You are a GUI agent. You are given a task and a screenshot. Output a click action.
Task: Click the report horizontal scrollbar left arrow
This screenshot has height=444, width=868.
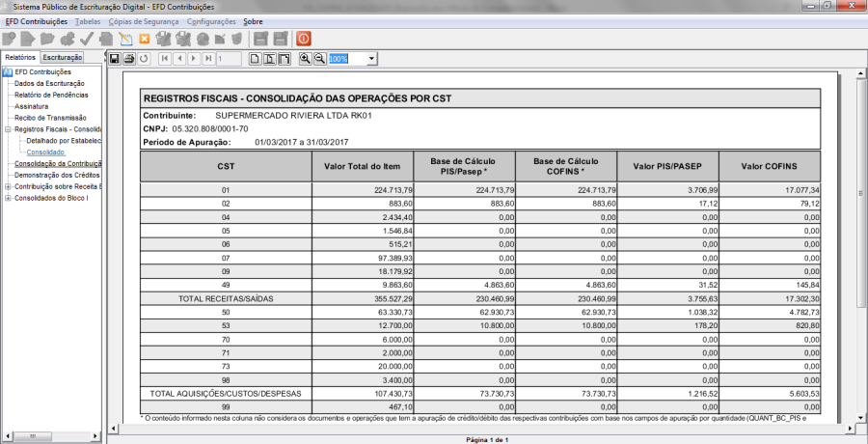(114, 429)
